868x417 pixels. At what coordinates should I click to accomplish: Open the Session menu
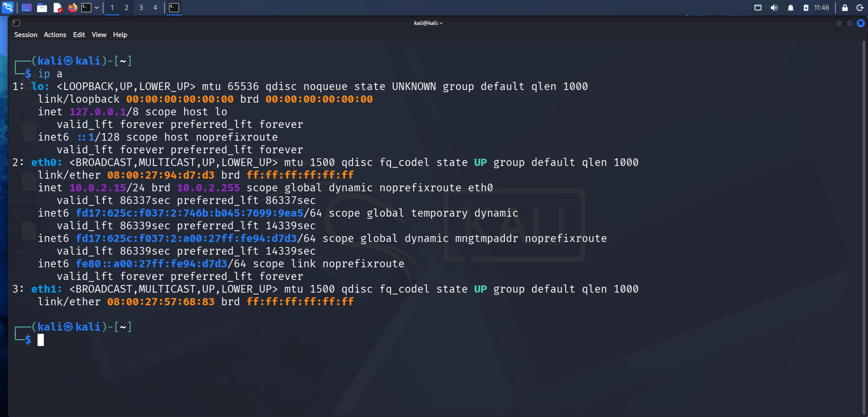[x=26, y=35]
